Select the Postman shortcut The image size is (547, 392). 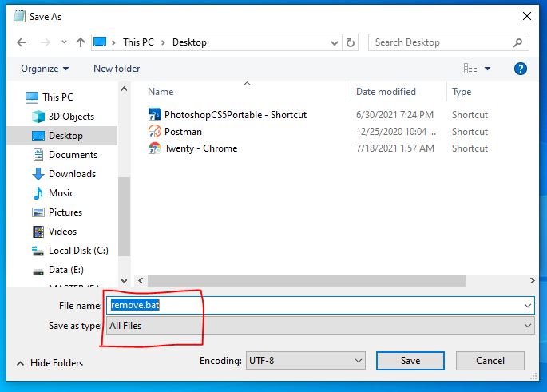pyautogui.click(x=183, y=132)
